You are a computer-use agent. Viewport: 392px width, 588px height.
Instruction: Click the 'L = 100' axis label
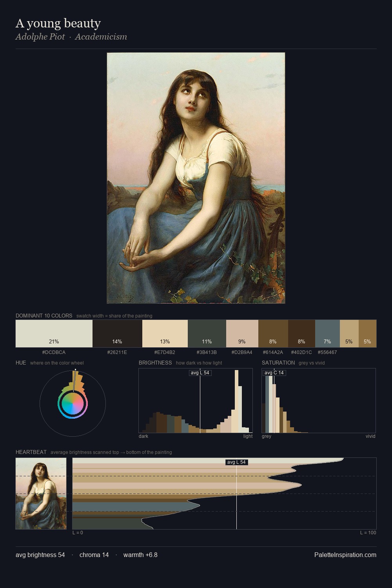point(368,533)
